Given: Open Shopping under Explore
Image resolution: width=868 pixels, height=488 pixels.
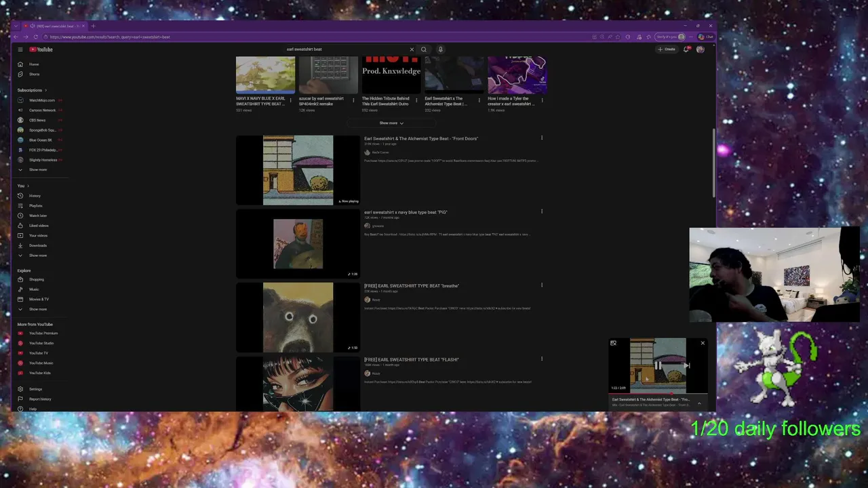Looking at the screenshot, I should tap(36, 279).
